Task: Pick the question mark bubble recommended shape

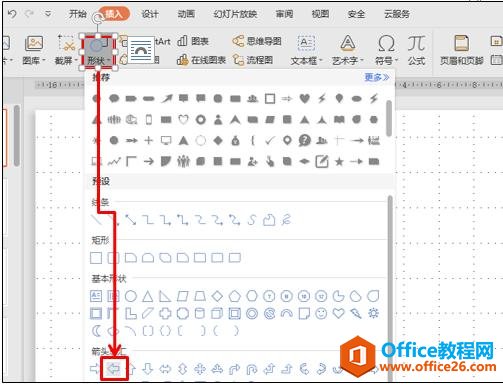Action: [x=304, y=140]
